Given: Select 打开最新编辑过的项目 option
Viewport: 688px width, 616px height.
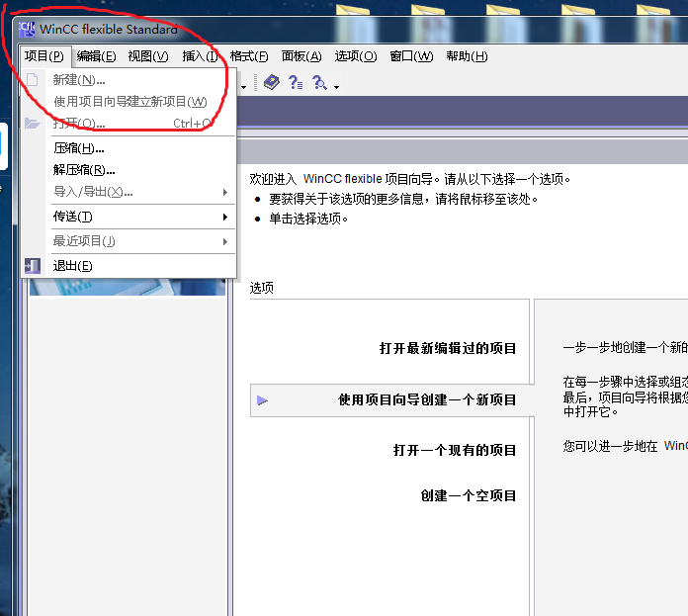Looking at the screenshot, I should point(448,348).
